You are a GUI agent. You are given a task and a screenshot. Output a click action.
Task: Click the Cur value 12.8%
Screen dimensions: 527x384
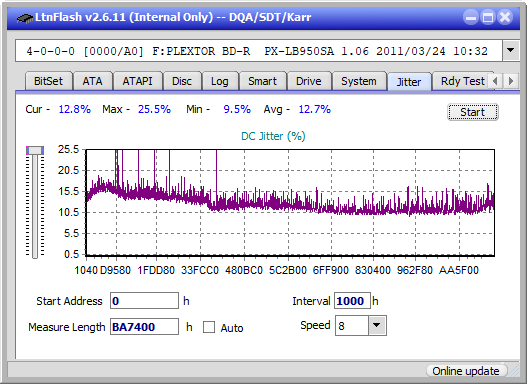[75, 109]
